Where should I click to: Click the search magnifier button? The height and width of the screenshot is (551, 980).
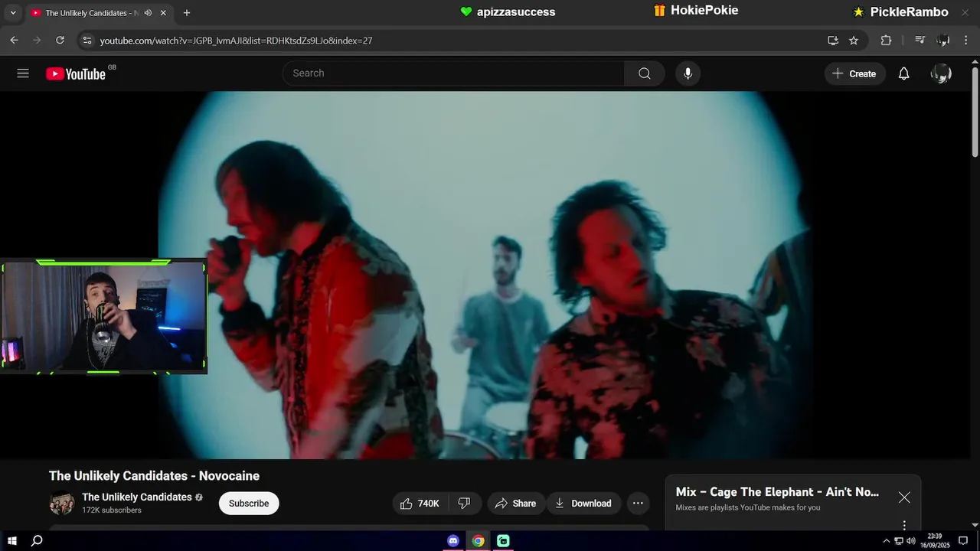pos(645,73)
